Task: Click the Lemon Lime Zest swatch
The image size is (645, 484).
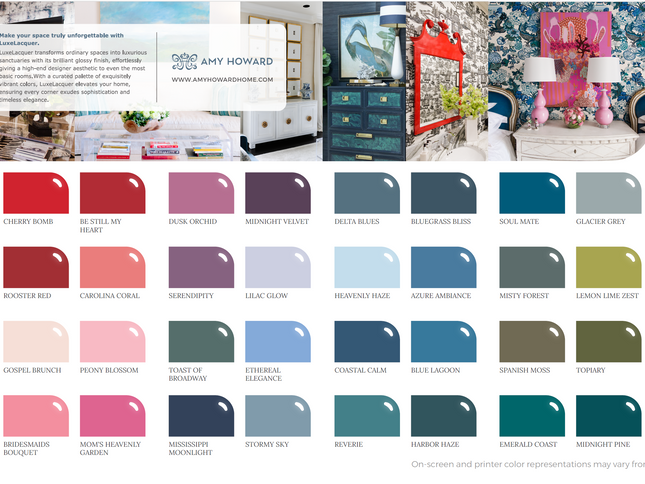Action: pyautogui.click(x=608, y=267)
